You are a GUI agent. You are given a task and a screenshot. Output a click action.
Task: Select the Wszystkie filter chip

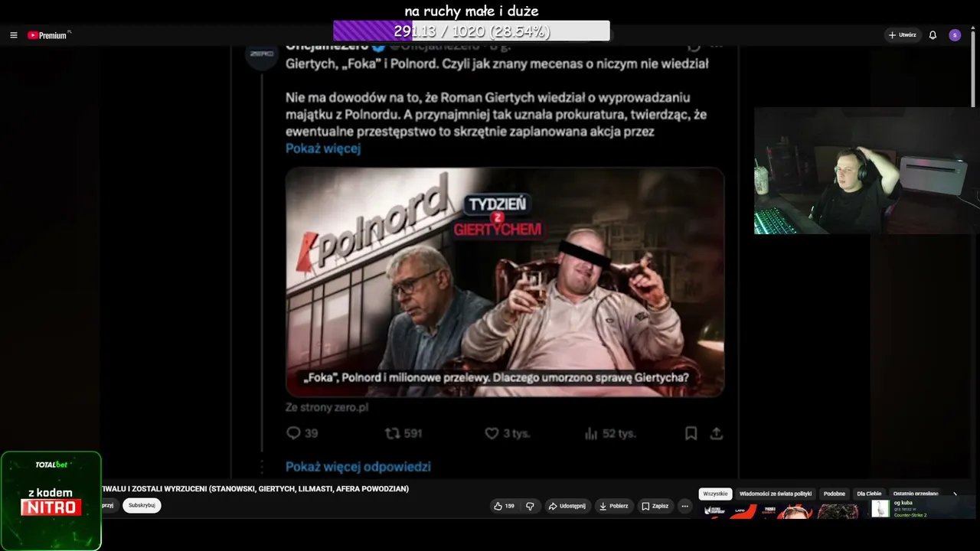coord(715,494)
